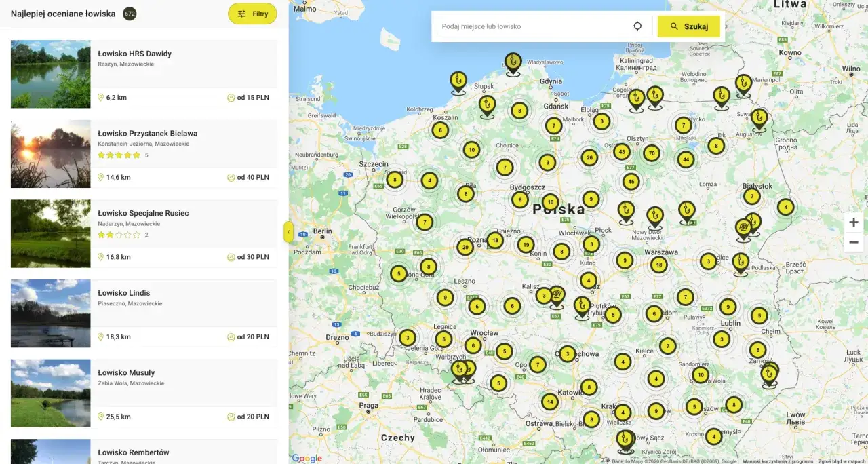Click the fish hook marker near Warszawa
This screenshot has width=868, height=464.
[x=655, y=214]
